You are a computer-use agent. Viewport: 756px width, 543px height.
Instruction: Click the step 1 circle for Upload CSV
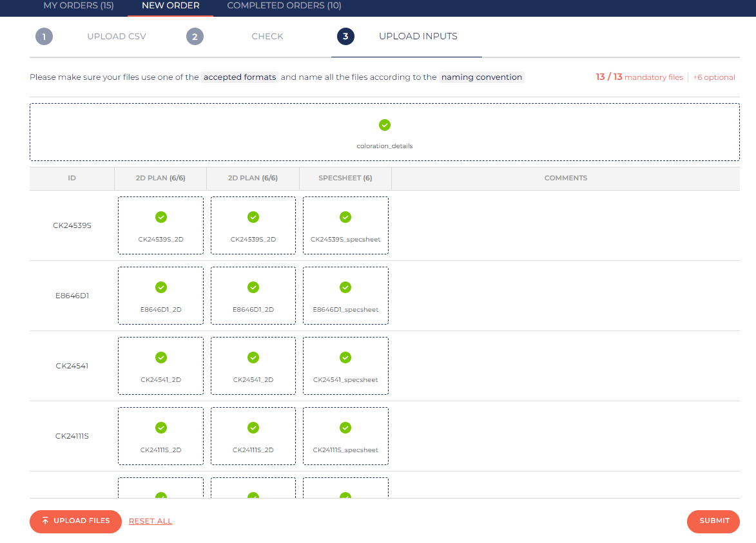click(x=44, y=37)
